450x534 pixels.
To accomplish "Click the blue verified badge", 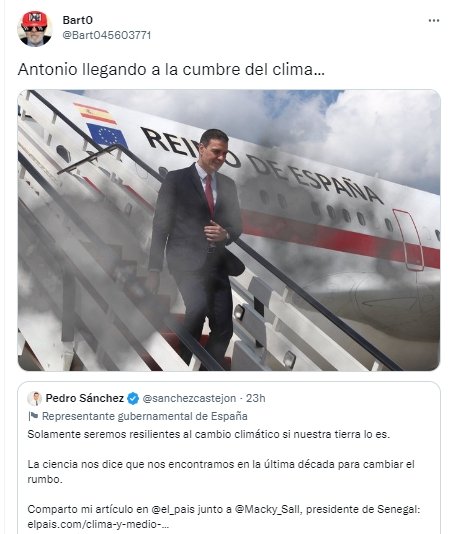I will [x=133, y=398].
